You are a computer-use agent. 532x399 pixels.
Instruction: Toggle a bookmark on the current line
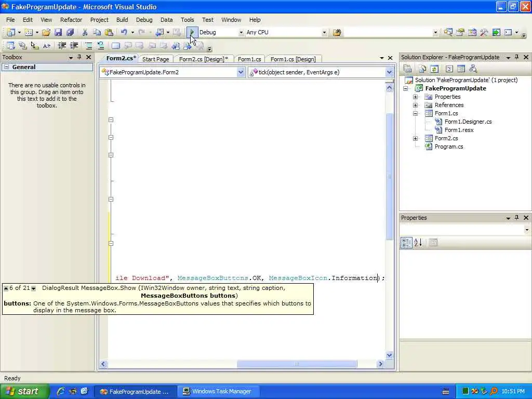pyautogui.click(x=116, y=46)
